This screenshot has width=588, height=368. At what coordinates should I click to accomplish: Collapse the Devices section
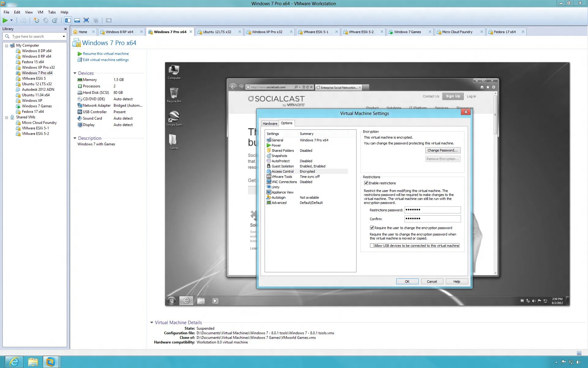tap(75, 73)
